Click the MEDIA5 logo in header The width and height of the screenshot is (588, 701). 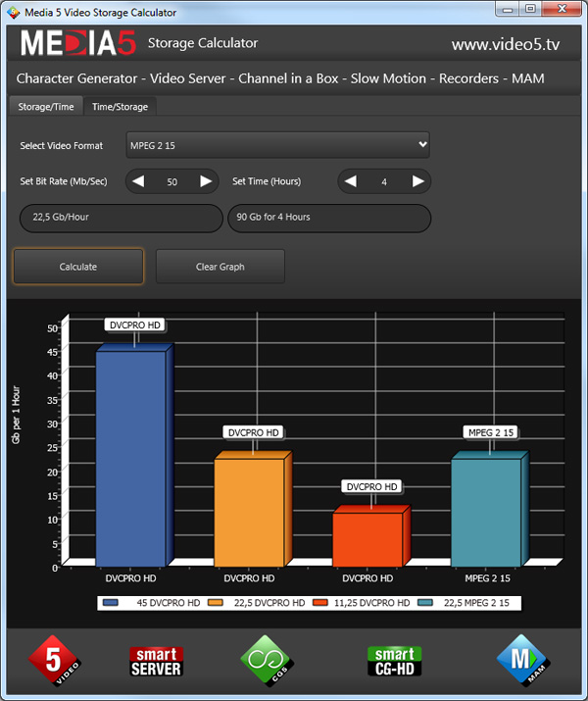tap(78, 43)
